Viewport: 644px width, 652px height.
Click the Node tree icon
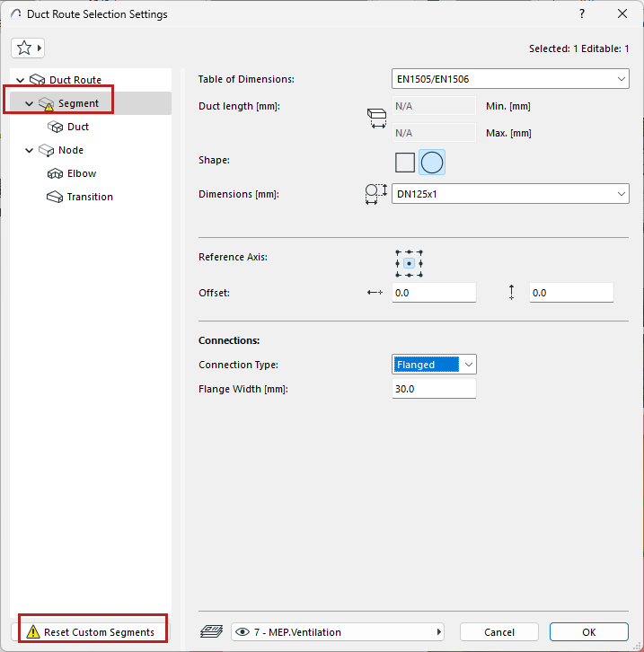click(x=46, y=150)
